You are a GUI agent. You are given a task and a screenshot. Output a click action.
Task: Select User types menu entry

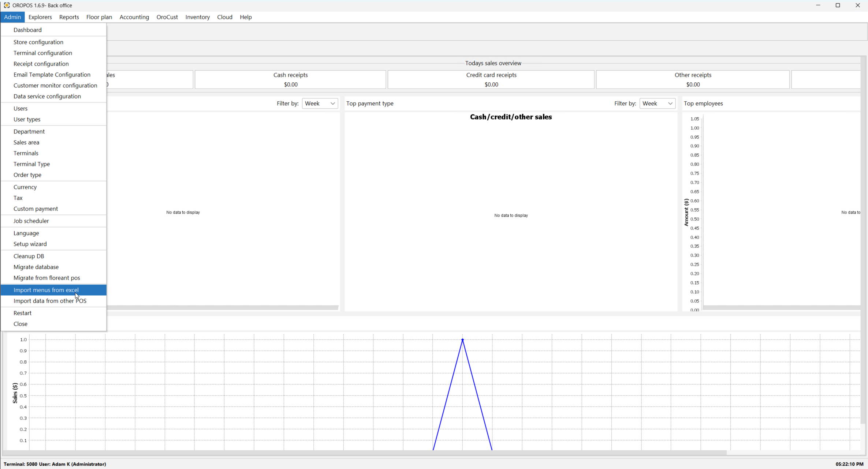click(53, 119)
